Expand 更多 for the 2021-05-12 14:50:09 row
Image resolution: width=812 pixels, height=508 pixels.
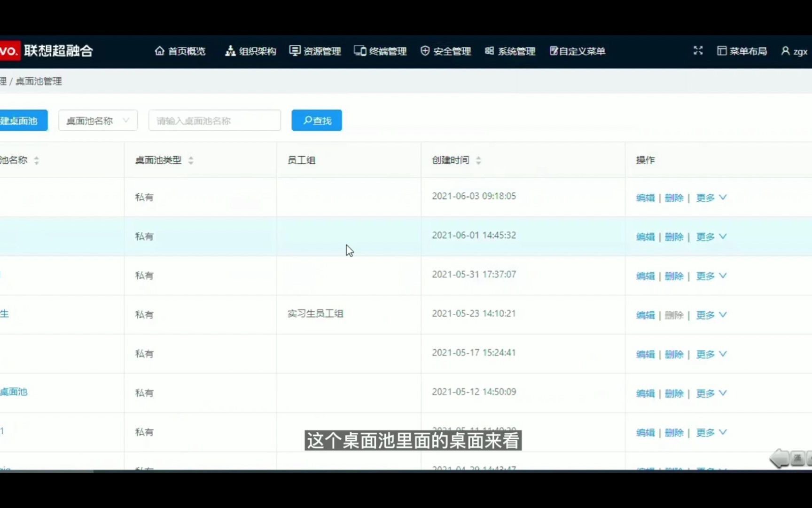[711, 393]
